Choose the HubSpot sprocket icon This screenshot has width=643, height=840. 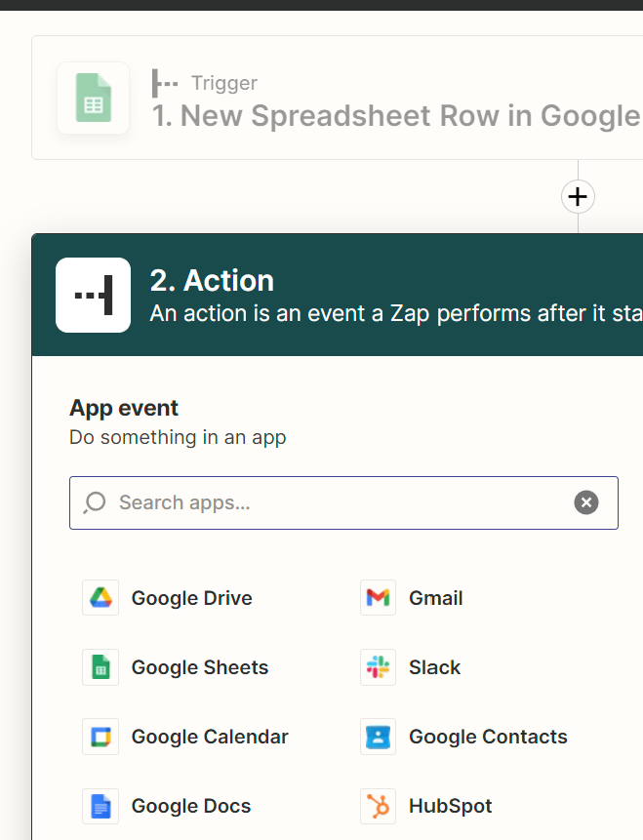pyautogui.click(x=378, y=806)
